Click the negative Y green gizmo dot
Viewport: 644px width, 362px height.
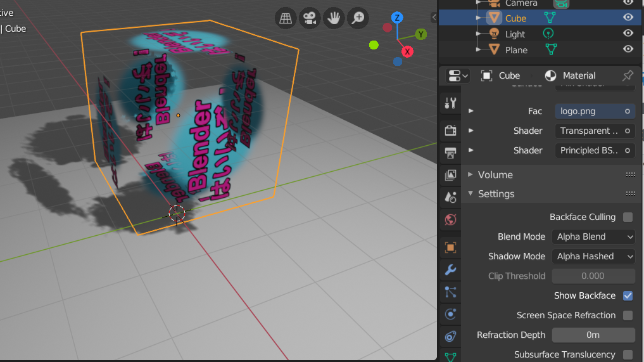point(374,45)
